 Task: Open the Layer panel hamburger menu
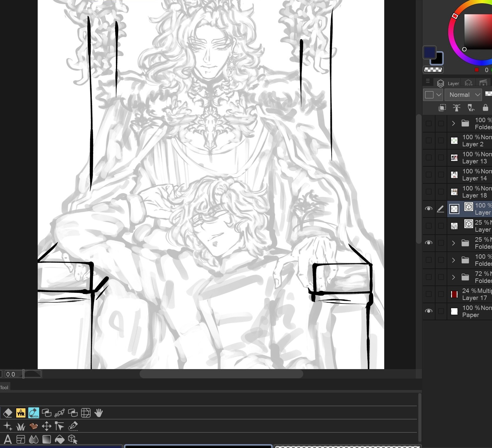point(428,81)
